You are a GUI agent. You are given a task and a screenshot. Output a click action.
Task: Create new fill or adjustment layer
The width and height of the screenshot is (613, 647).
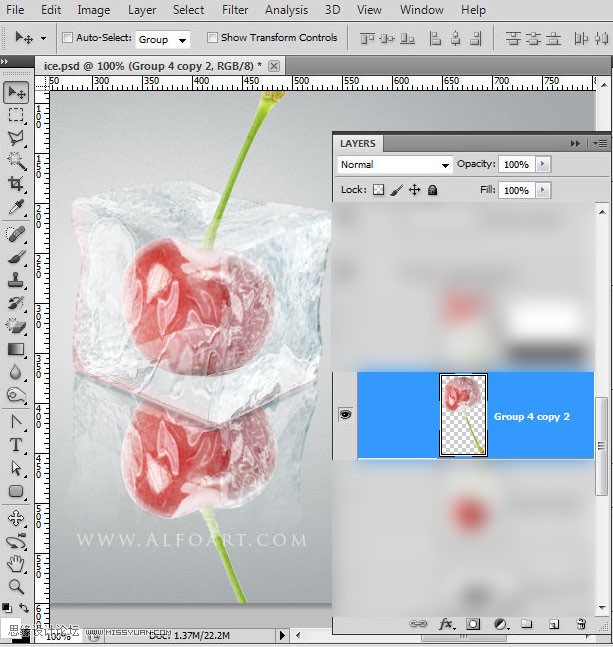(x=500, y=623)
